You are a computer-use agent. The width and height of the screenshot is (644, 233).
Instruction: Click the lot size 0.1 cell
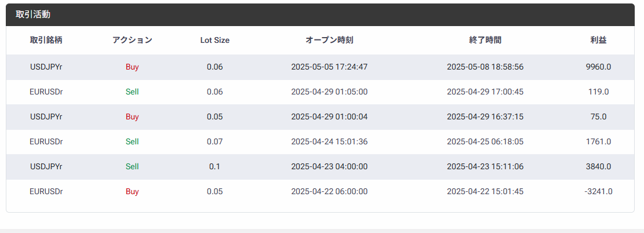(x=215, y=167)
